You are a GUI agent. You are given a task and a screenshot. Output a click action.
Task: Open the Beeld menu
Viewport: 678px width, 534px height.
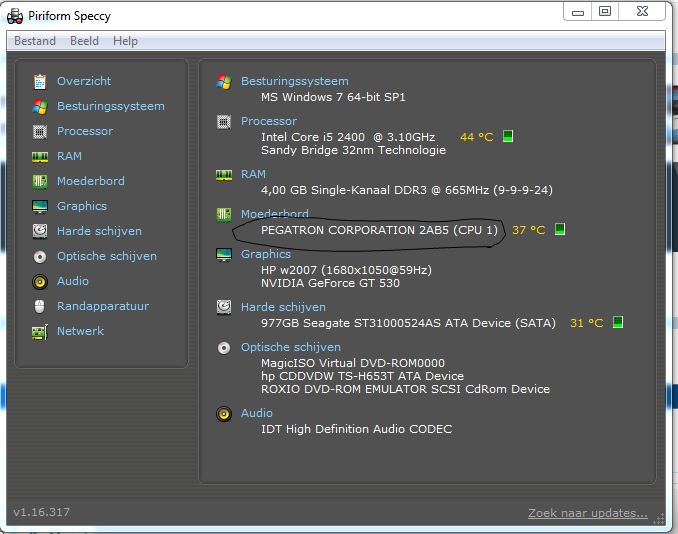tap(84, 41)
